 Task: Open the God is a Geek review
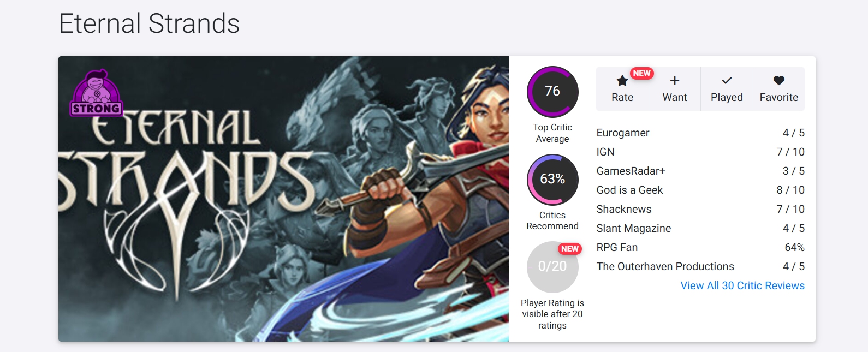[700, 190]
